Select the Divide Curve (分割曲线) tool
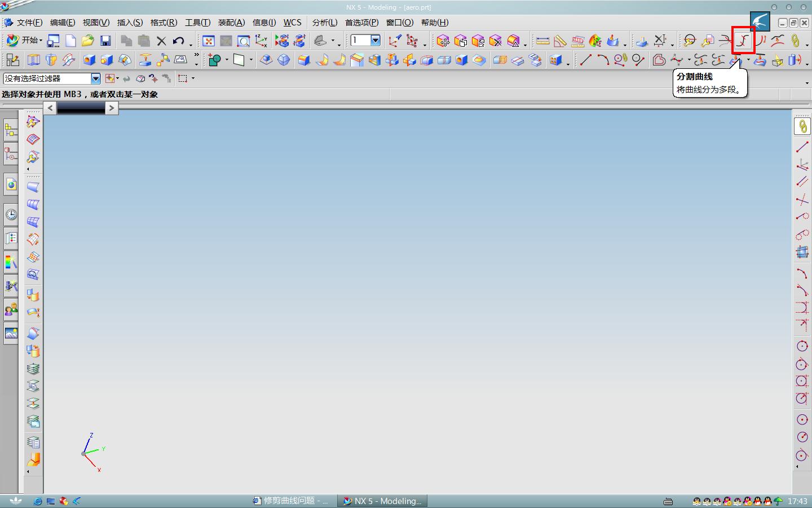Screen dimensions: 812x508 coord(743,41)
